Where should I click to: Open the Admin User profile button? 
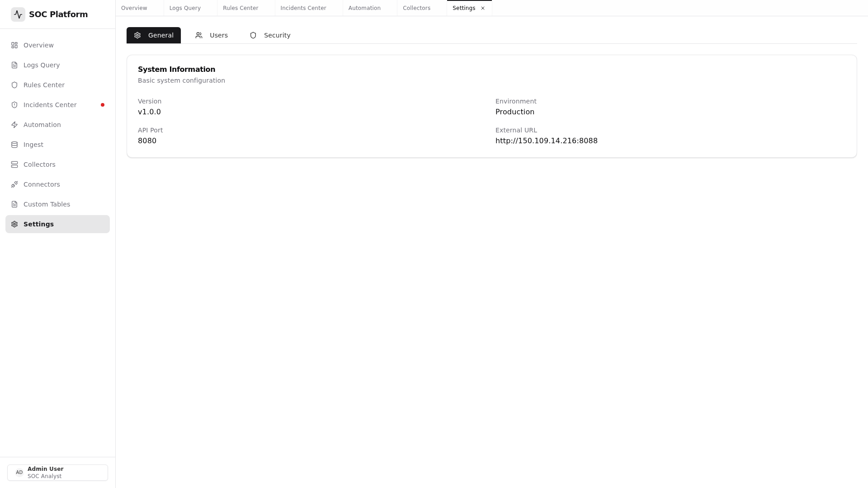pos(57,473)
